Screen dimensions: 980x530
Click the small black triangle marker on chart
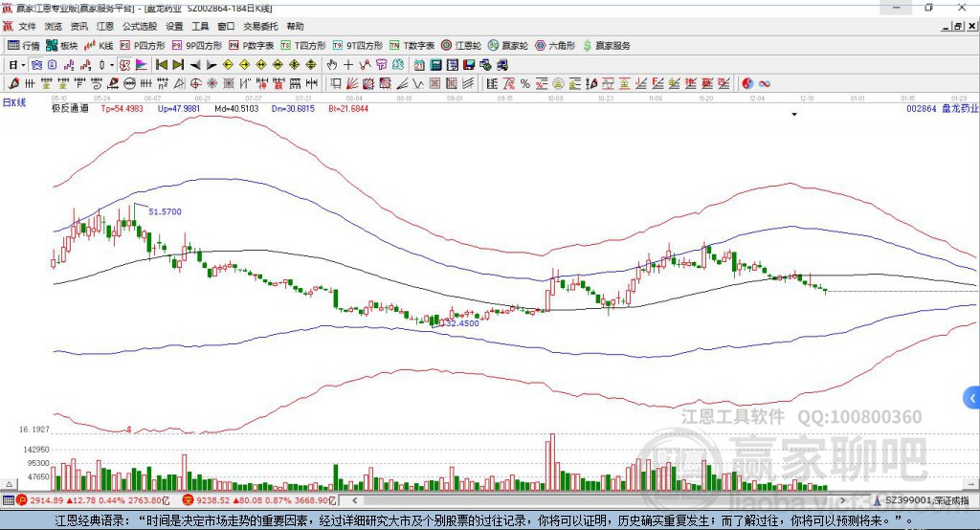pyautogui.click(x=794, y=115)
